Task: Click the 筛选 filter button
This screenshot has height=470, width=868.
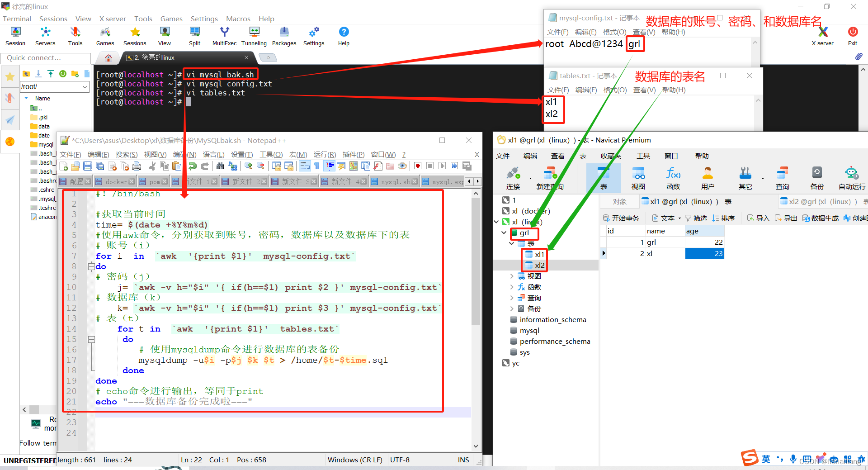Action: (696, 218)
